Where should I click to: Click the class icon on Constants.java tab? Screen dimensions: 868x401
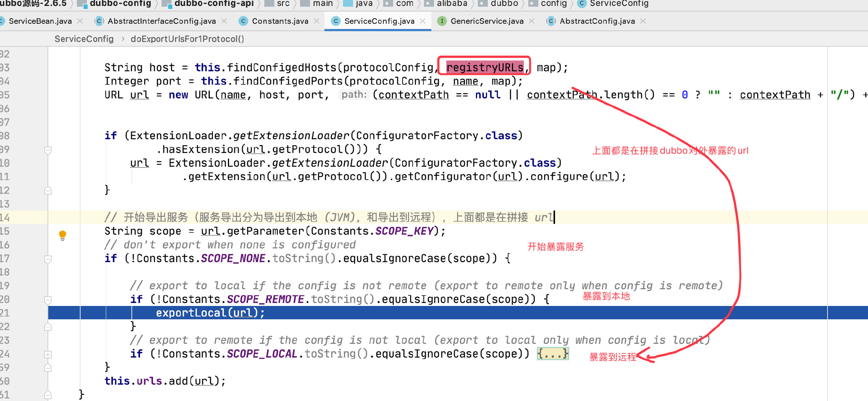click(x=243, y=21)
